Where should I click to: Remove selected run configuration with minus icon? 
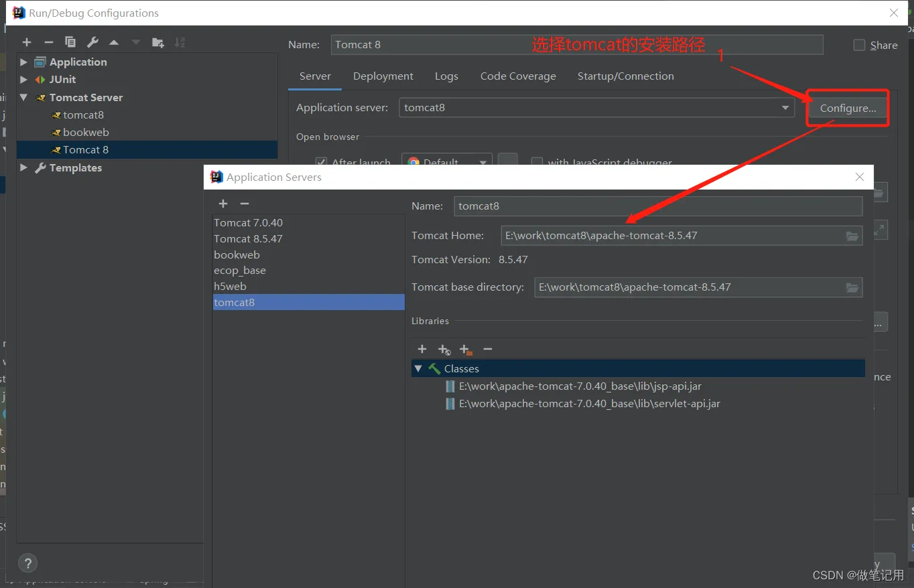tap(48, 42)
